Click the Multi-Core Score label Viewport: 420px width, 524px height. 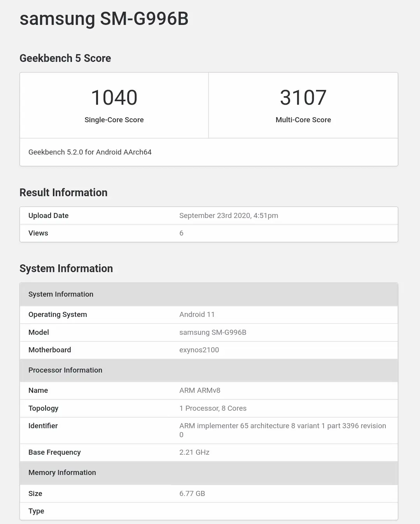[x=303, y=120]
